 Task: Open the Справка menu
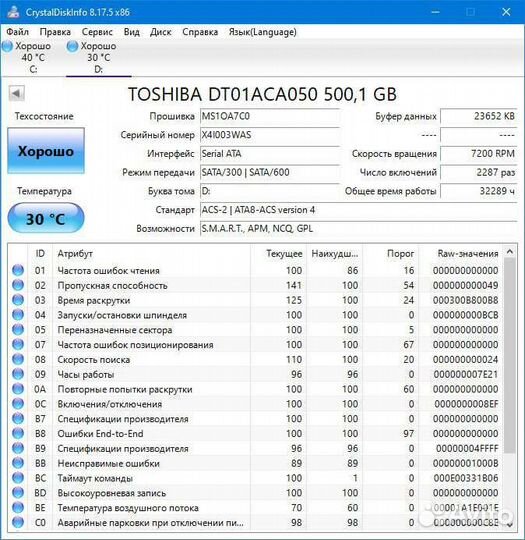coord(200,32)
